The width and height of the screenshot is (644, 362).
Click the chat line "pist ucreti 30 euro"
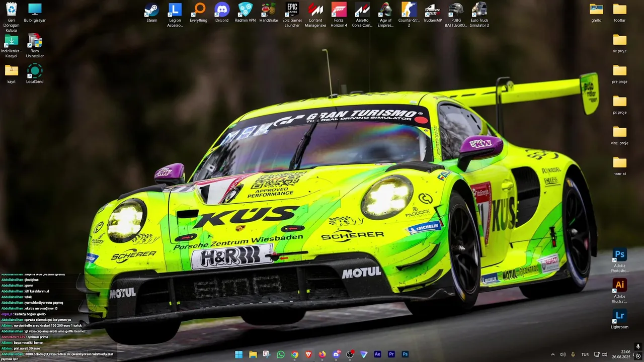(x=27, y=348)
